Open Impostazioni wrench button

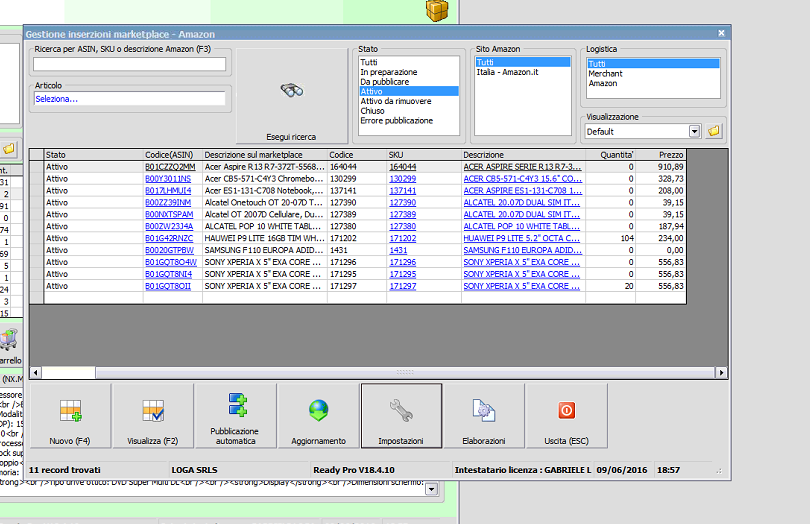[401, 417]
